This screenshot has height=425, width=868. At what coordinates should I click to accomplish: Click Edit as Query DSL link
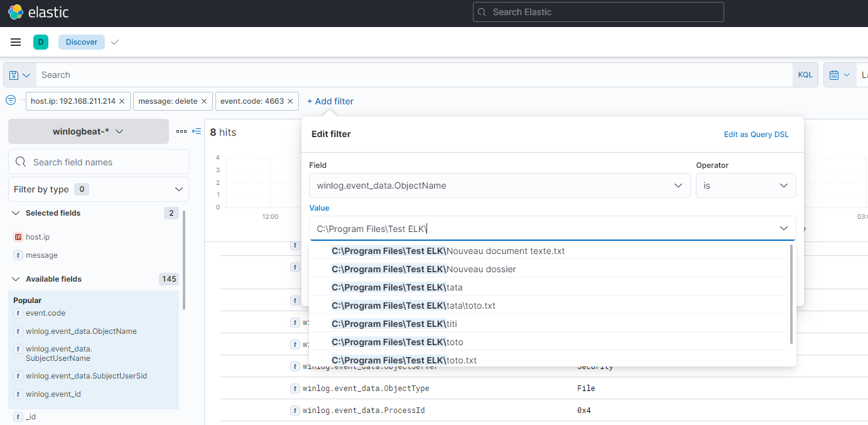point(756,135)
